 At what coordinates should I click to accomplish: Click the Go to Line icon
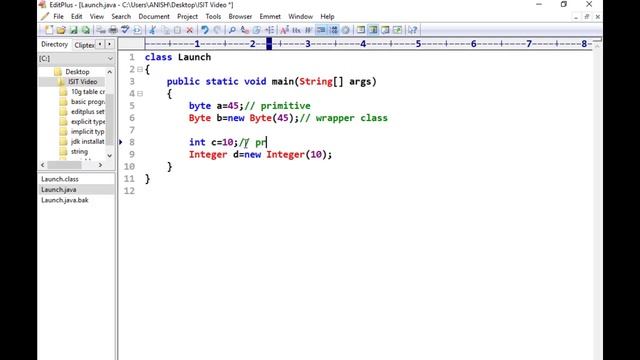coord(269,30)
